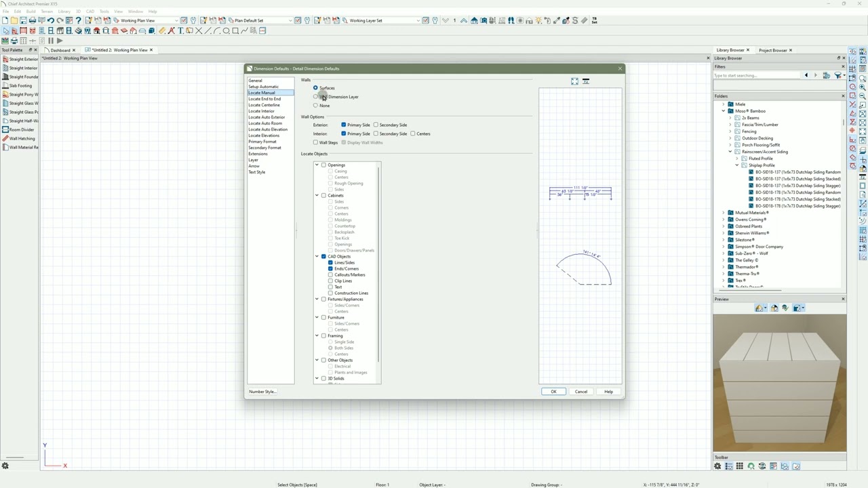Click the Print icon in top toolbar
This screenshot has width=868, height=488.
tap(33, 20)
